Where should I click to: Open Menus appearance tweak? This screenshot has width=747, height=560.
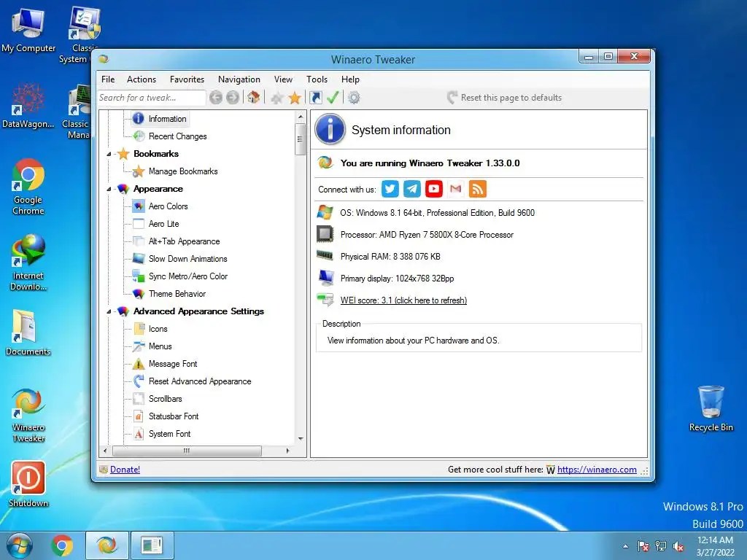coord(160,346)
